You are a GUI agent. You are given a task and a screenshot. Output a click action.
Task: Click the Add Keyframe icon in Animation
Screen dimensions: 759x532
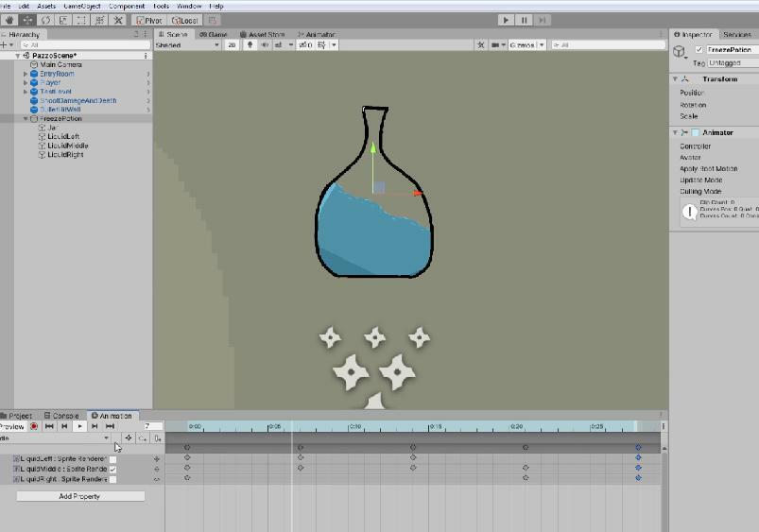point(143,438)
